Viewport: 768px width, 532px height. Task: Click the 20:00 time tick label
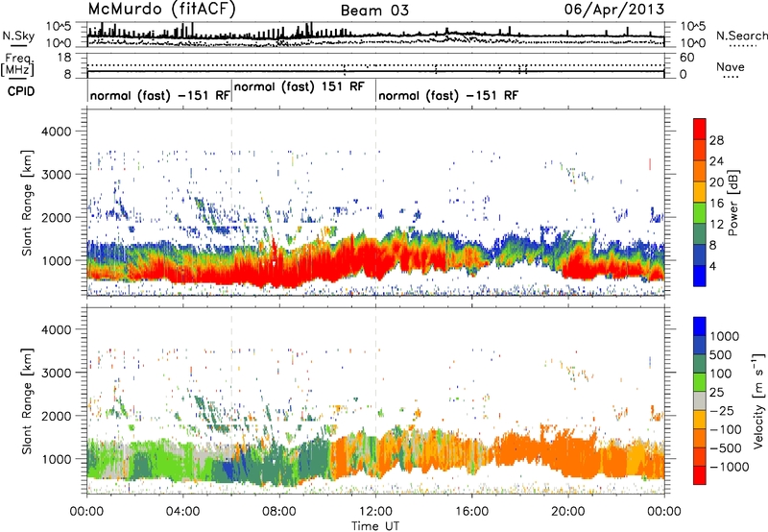[567, 512]
